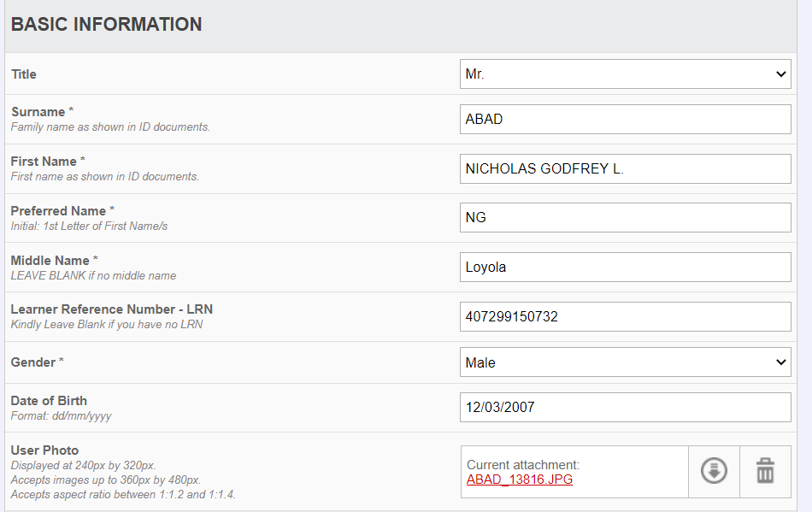Expand the Gender dropdown showing Male
Image resolution: width=812 pixels, height=512 pixels.
625,362
